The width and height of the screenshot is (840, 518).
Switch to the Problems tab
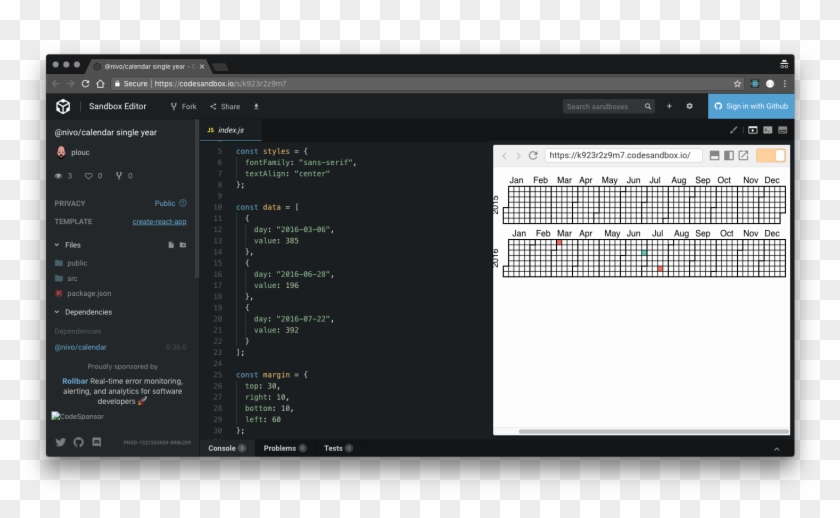tap(280, 448)
